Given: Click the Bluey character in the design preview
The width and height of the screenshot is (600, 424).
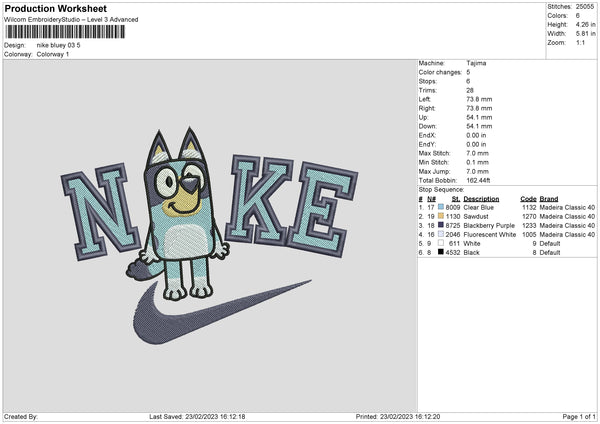Looking at the screenshot, I should click(x=180, y=214).
